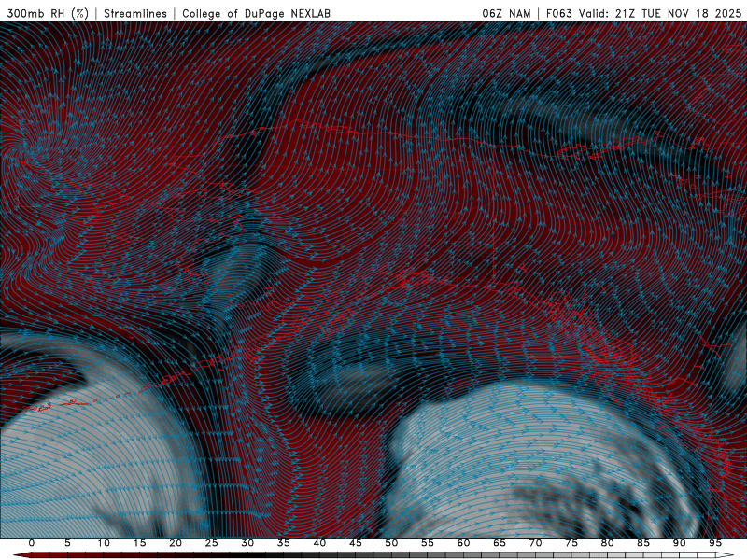Click the 30 tick label on colorbar
Image resolution: width=747 pixels, height=560 pixels.
pyautogui.click(x=247, y=543)
